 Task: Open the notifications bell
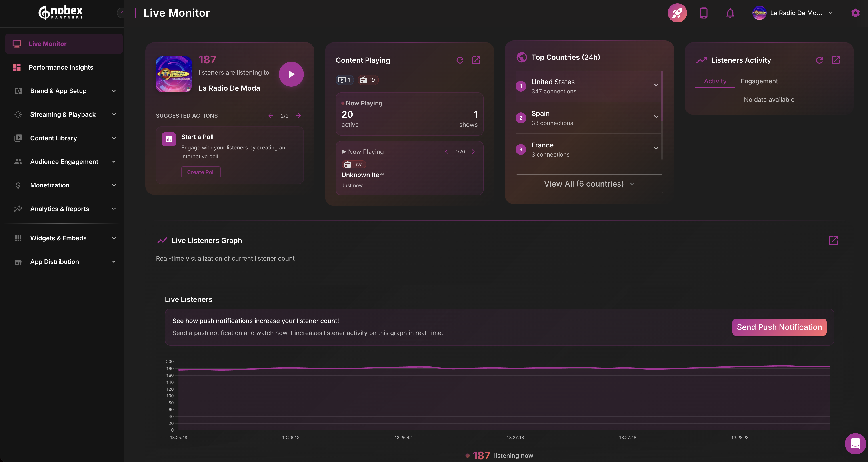[x=730, y=13]
